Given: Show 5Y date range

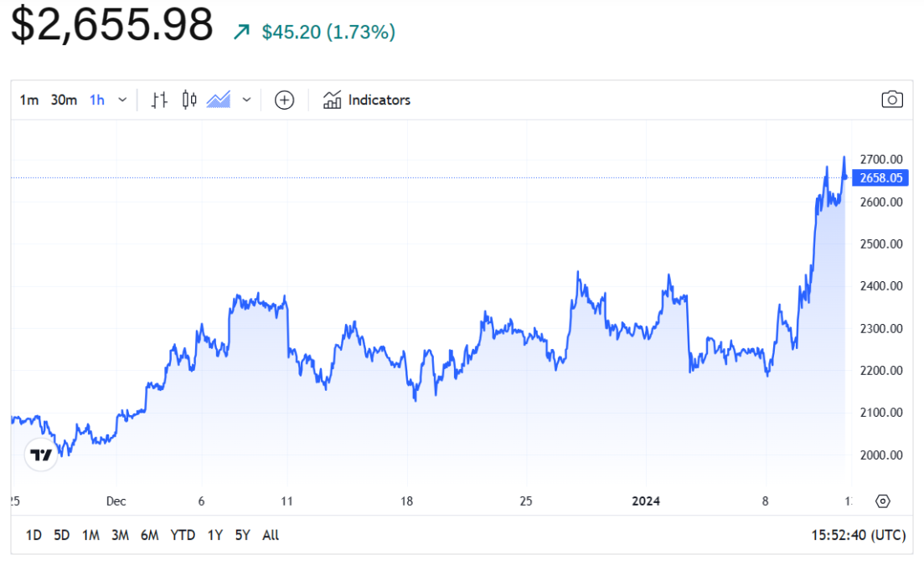Looking at the screenshot, I should point(242,535).
